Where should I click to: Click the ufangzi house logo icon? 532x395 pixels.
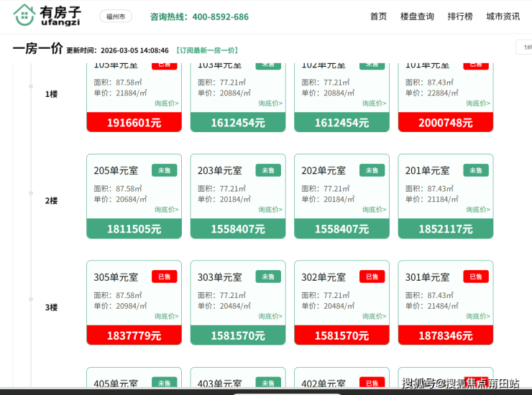[24, 15]
